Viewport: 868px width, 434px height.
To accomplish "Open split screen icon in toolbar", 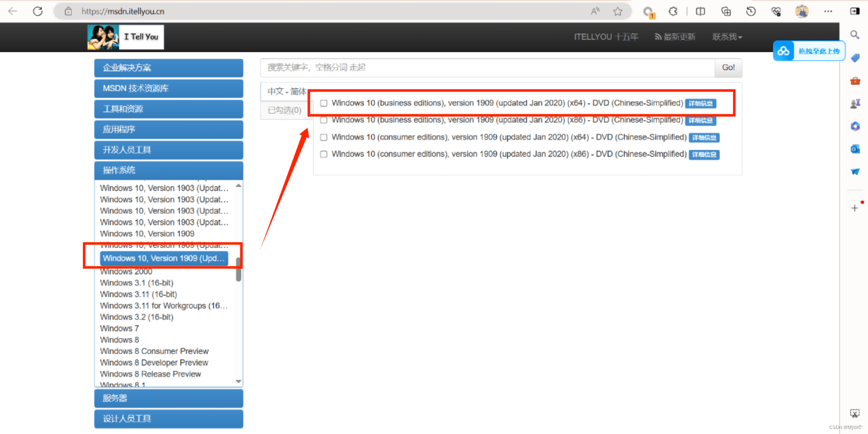I will pyautogui.click(x=701, y=11).
